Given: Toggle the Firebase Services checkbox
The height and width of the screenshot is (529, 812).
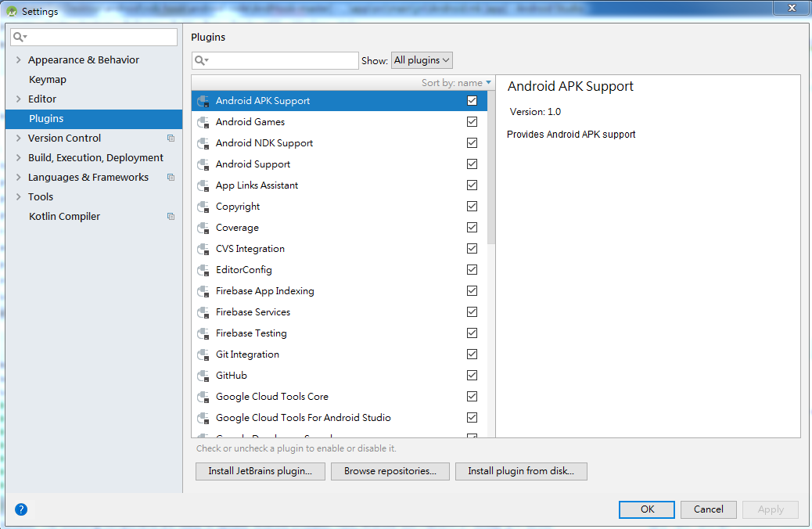Looking at the screenshot, I should 472,312.
